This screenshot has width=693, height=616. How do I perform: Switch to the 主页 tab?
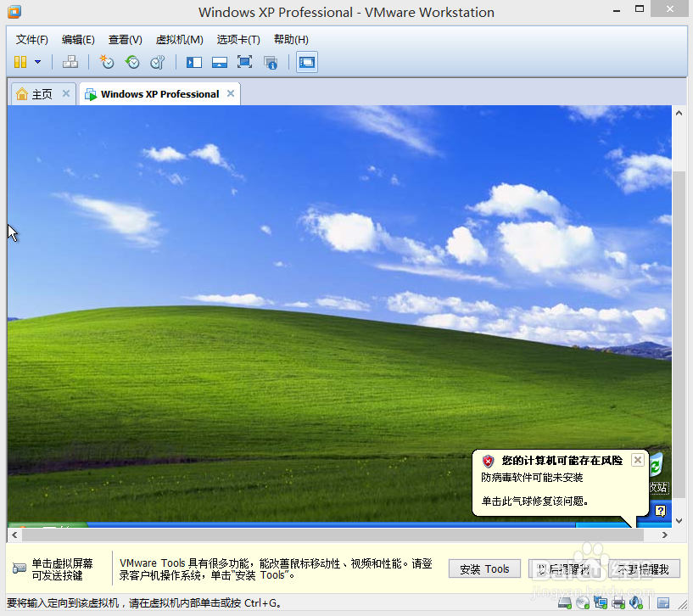[42, 94]
